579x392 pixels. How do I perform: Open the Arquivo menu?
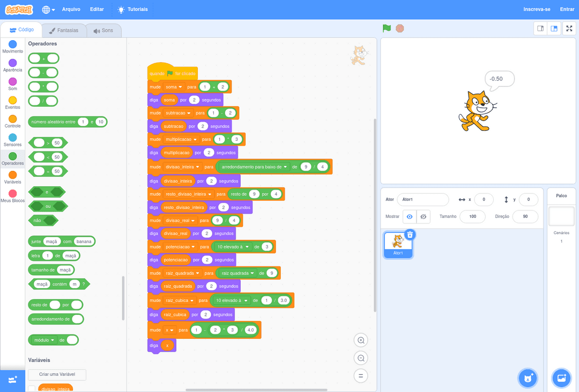click(x=71, y=9)
